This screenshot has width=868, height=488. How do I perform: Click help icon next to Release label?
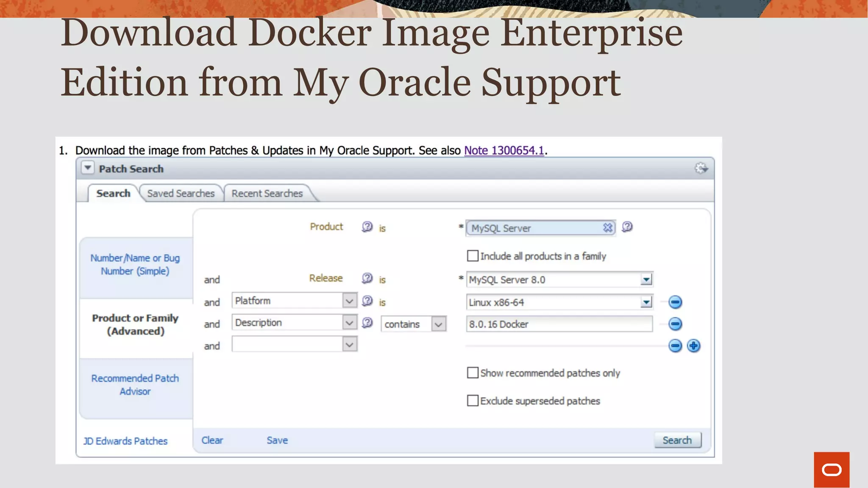click(x=367, y=278)
